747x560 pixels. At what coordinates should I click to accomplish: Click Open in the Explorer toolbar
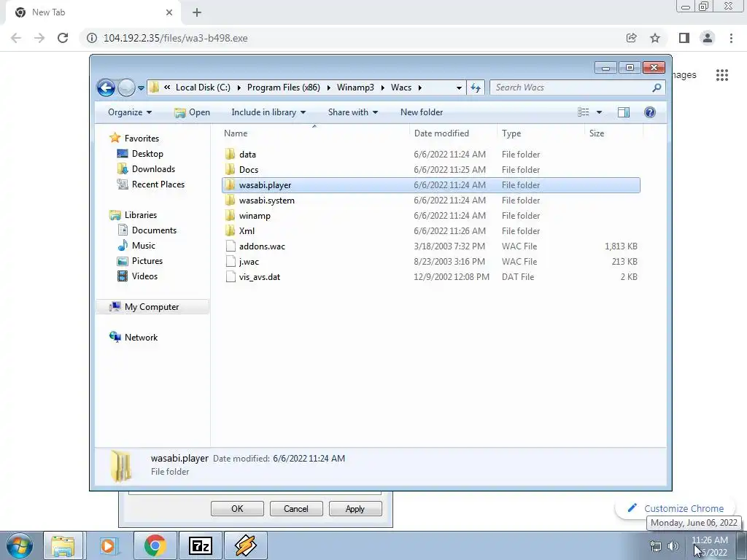(192, 112)
